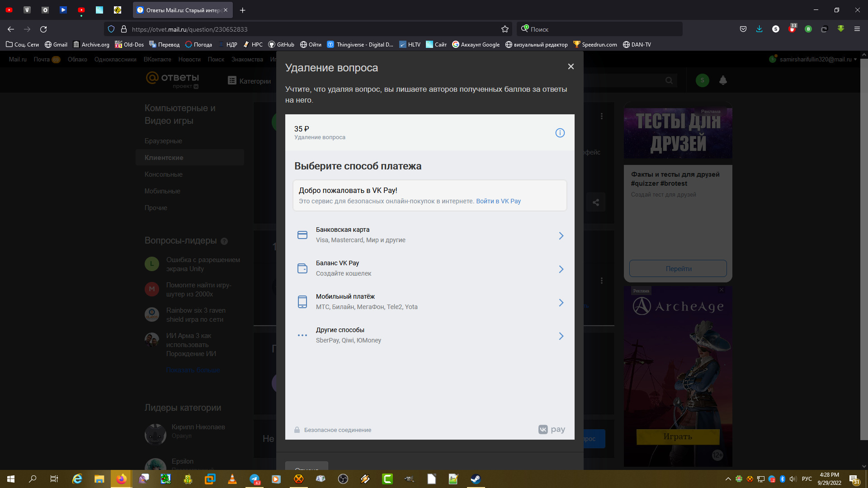Open Windows taskbar search
868x488 pixels.
(x=33, y=479)
